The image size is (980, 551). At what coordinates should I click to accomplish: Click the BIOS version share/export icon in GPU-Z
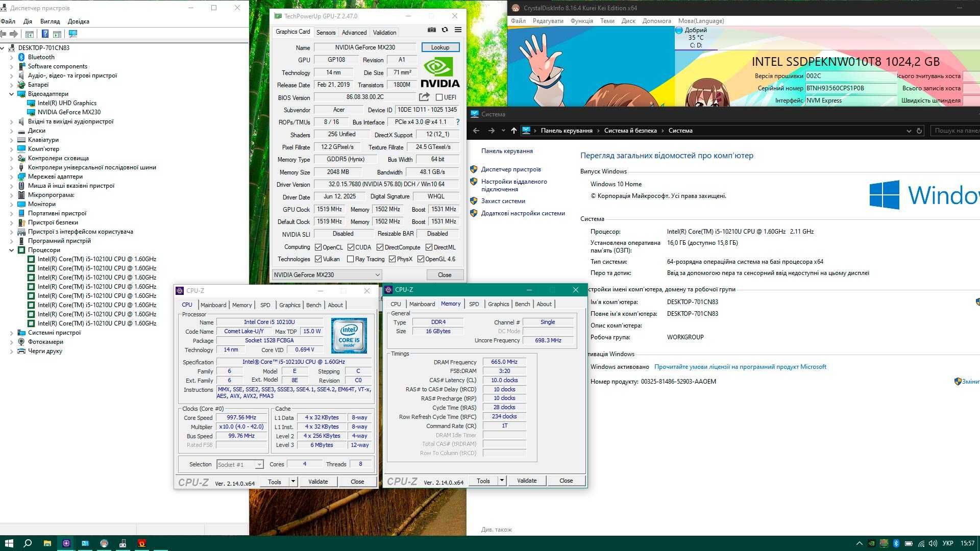click(x=424, y=96)
